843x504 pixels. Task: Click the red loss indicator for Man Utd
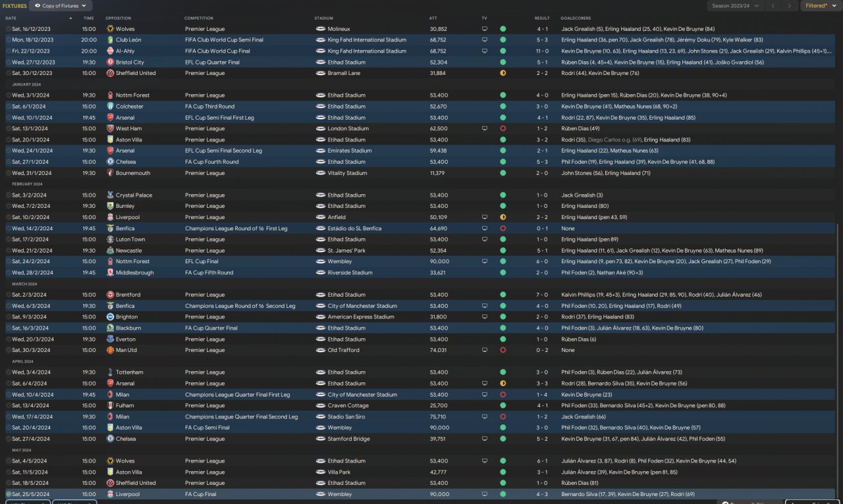(503, 350)
